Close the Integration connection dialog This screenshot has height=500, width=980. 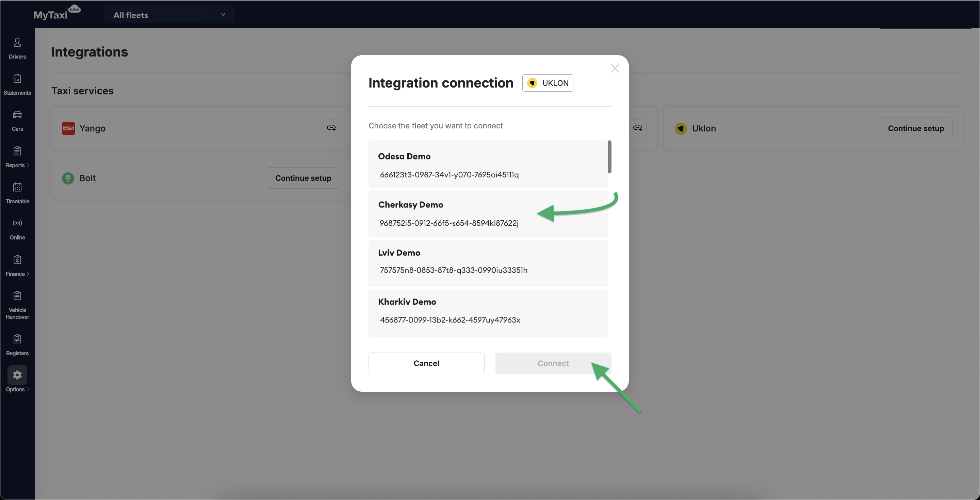pos(615,68)
